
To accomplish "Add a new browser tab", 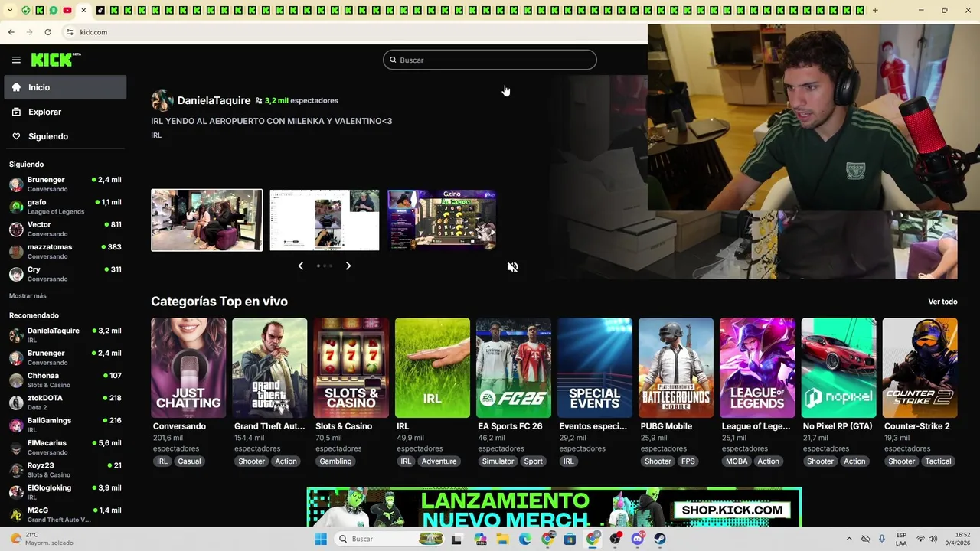I will pyautogui.click(x=875, y=10).
